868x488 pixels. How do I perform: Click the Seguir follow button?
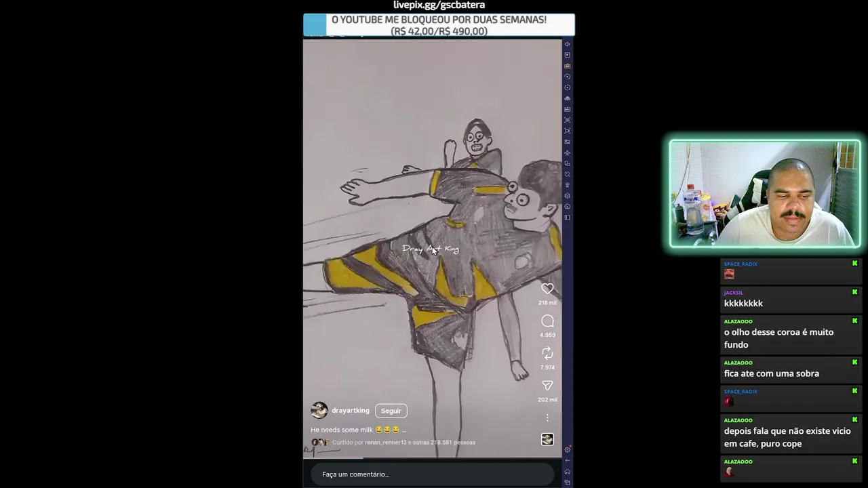tap(391, 411)
